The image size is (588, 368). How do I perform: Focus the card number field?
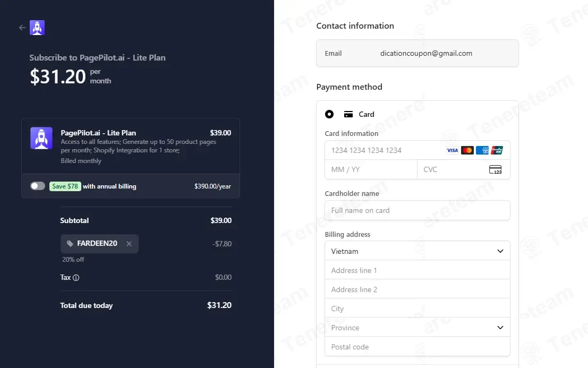coord(417,150)
